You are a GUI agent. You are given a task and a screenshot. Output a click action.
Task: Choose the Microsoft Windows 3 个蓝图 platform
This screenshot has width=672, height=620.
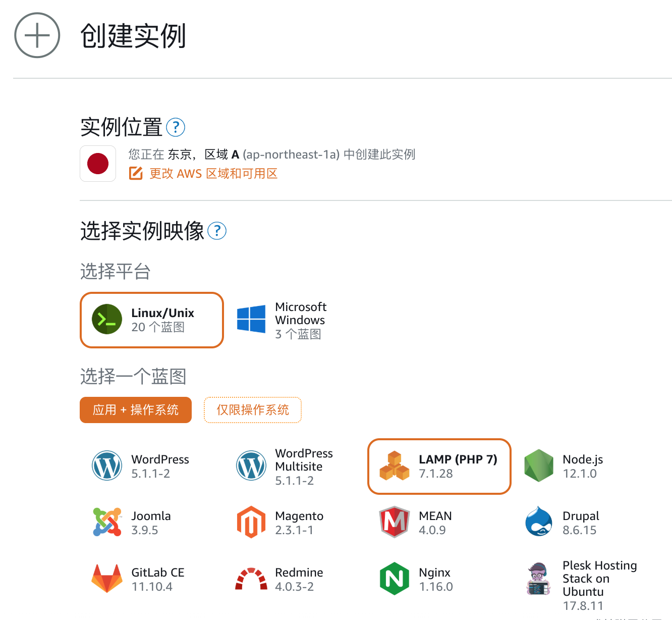click(x=282, y=320)
